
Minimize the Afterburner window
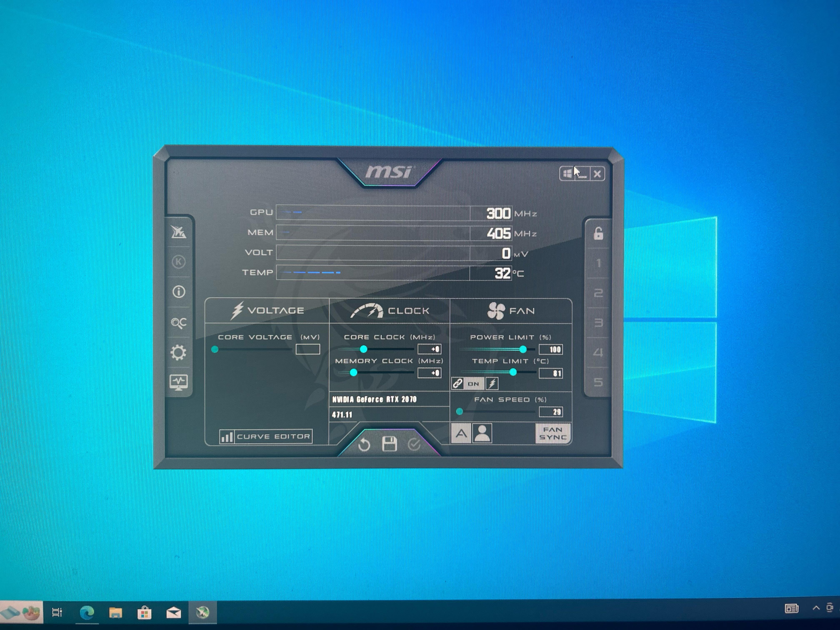click(582, 174)
